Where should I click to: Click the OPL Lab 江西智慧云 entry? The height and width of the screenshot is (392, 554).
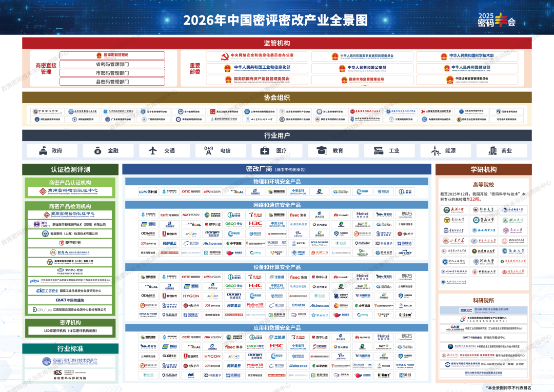[70, 309]
